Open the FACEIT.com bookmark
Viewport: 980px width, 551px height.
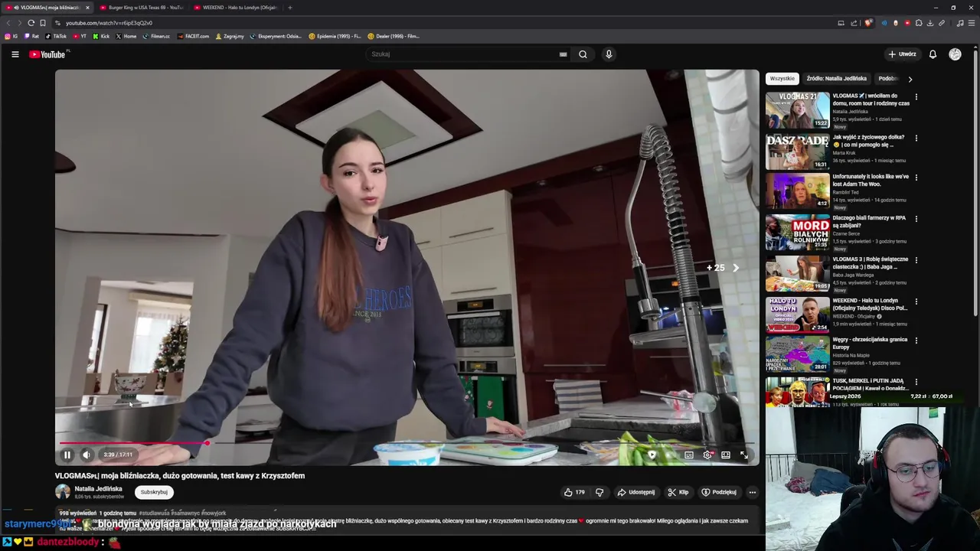pyautogui.click(x=193, y=36)
